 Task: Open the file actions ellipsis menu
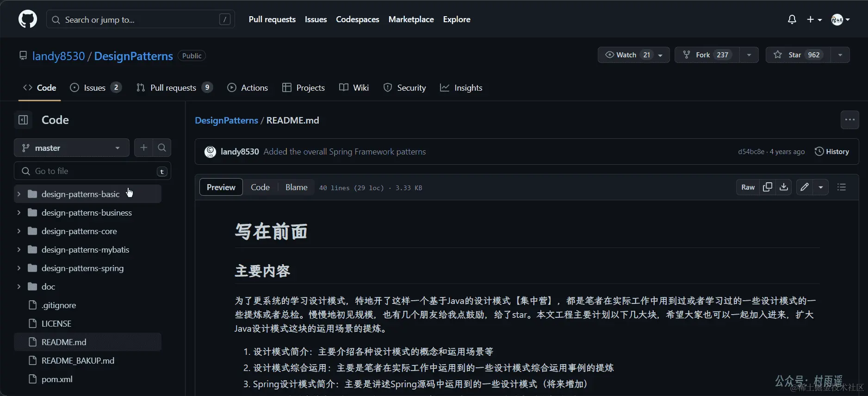pyautogui.click(x=850, y=120)
